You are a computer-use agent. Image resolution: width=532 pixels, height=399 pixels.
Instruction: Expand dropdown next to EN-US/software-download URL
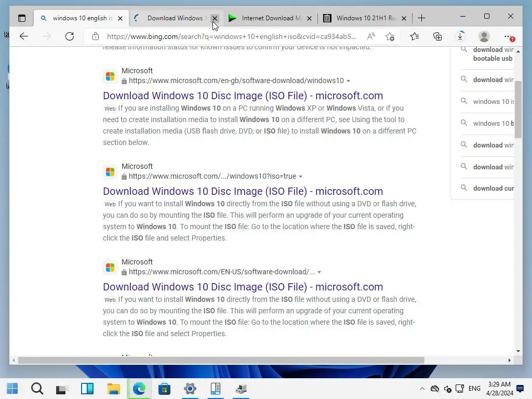click(x=320, y=272)
